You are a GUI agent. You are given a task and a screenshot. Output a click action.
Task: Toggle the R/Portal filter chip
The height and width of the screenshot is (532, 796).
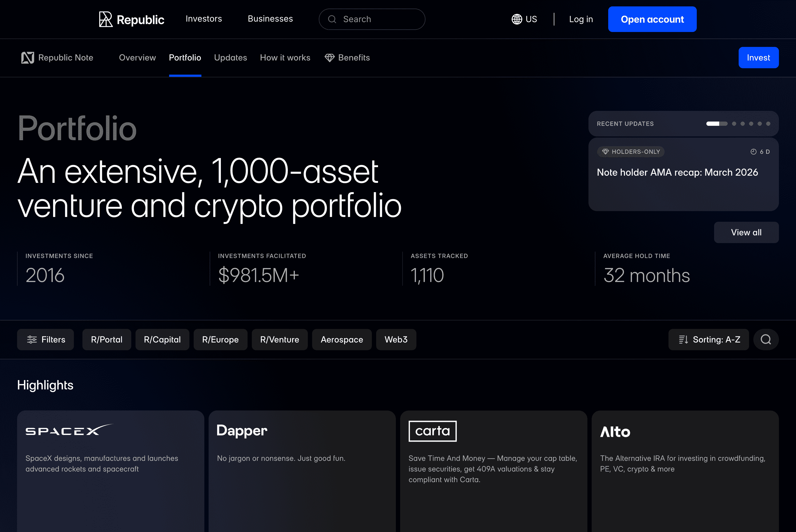click(x=107, y=340)
